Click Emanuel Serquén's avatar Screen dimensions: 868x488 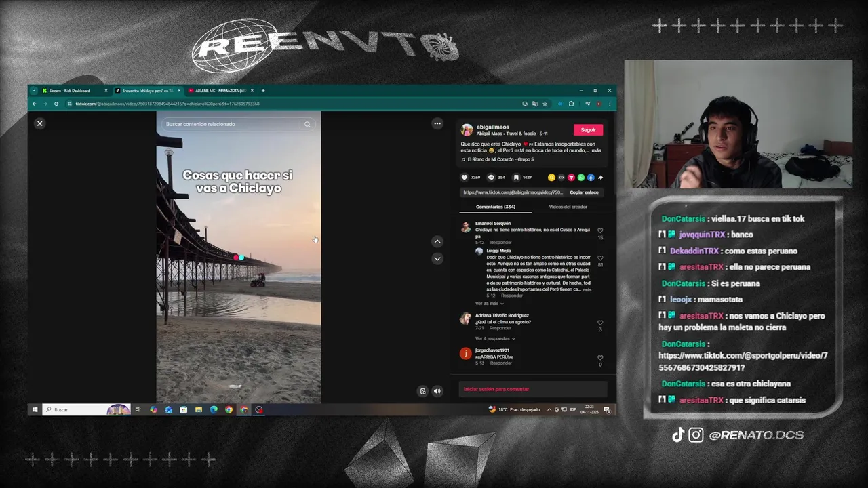[x=466, y=228]
